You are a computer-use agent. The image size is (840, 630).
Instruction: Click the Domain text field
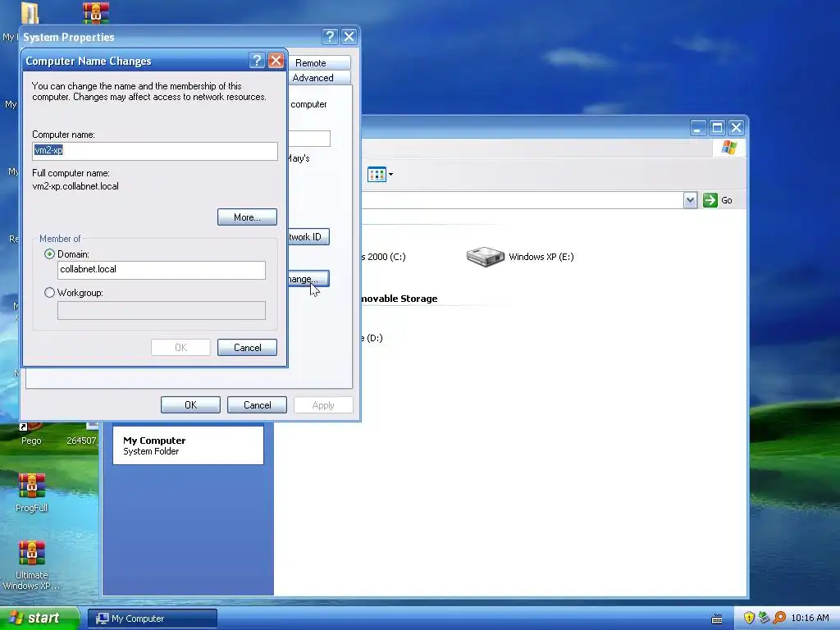[162, 270]
